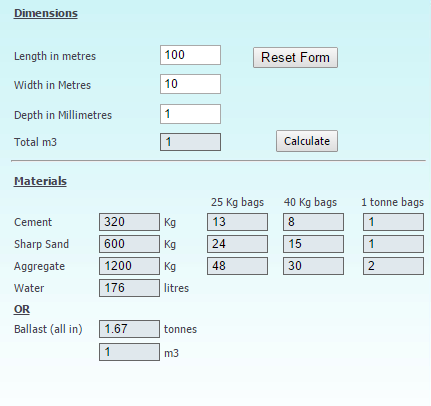Select the Ballast tonnes value box
Image resolution: width=431 pixels, height=406 pixels.
pyautogui.click(x=129, y=329)
